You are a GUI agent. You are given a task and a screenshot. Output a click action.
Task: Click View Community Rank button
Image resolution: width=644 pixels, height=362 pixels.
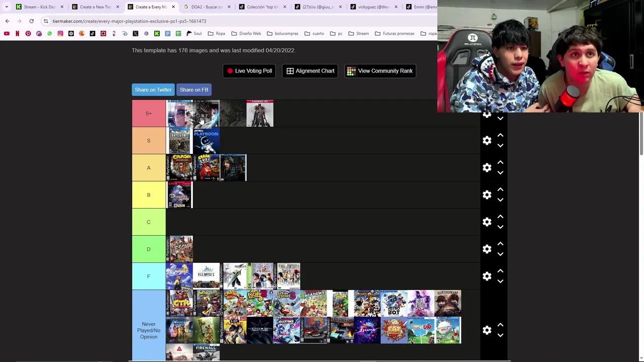380,71
